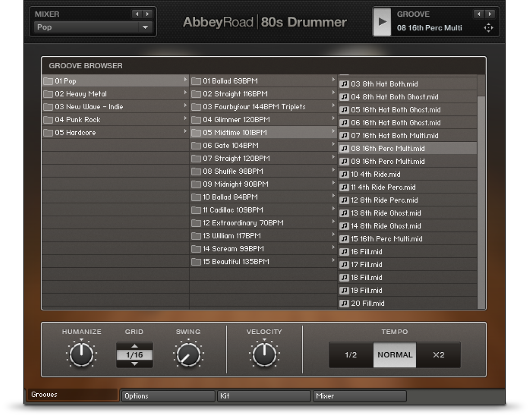Select 03 8th Hat Both.mid groove
The height and width of the screenshot is (420, 530).
point(407,84)
